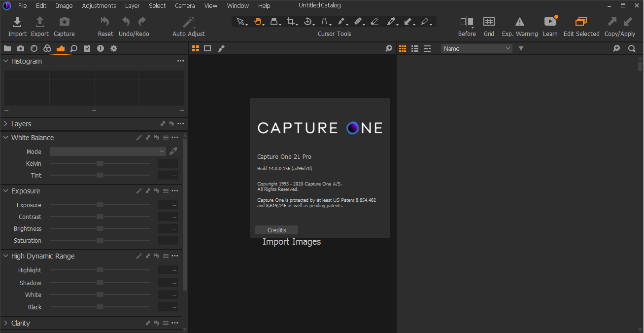Click the Credits button

(x=276, y=230)
